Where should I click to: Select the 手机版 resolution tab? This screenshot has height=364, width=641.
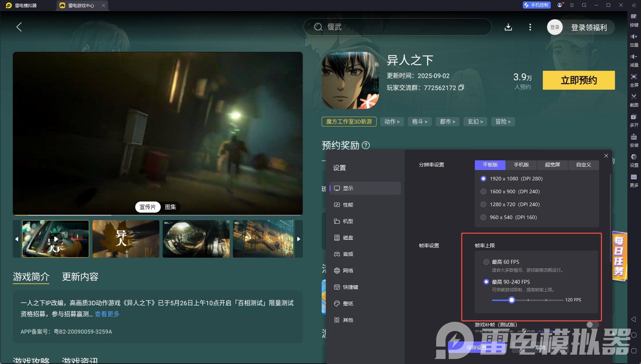(x=521, y=165)
